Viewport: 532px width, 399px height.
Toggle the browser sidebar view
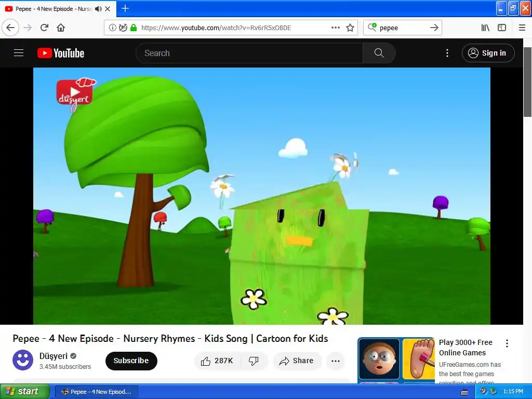tap(502, 28)
